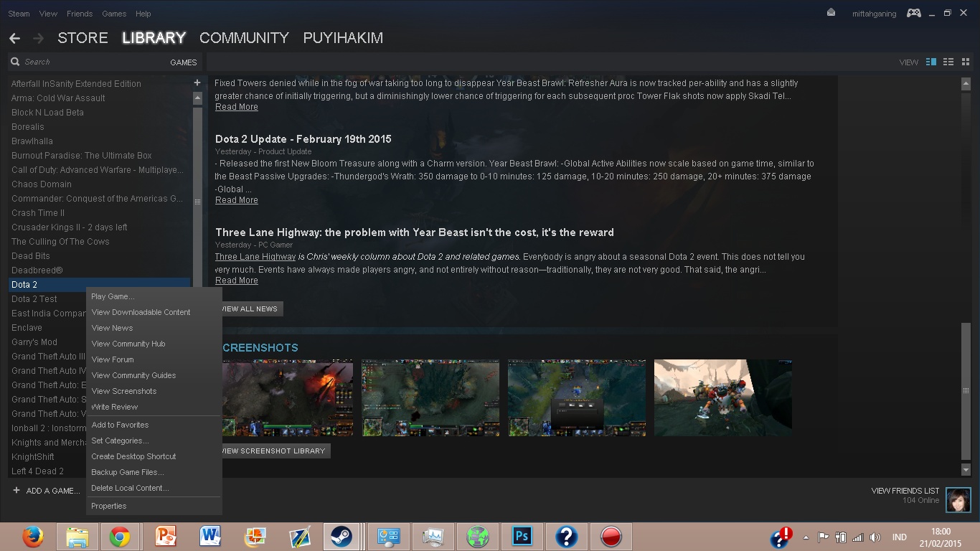Image resolution: width=980 pixels, height=551 pixels.
Task: Choose View Screenshots in the context menu
Action: click(x=154, y=391)
